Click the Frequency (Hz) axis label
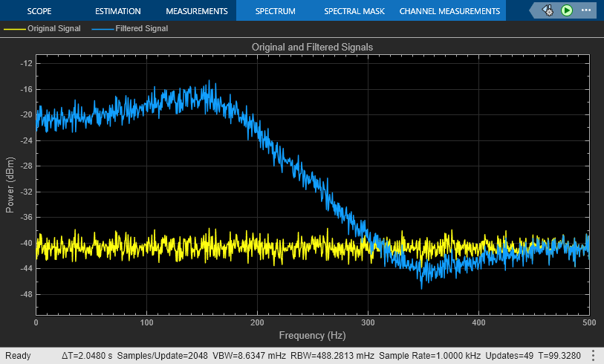Viewport: 604px width, 364px height. pyautogui.click(x=312, y=336)
